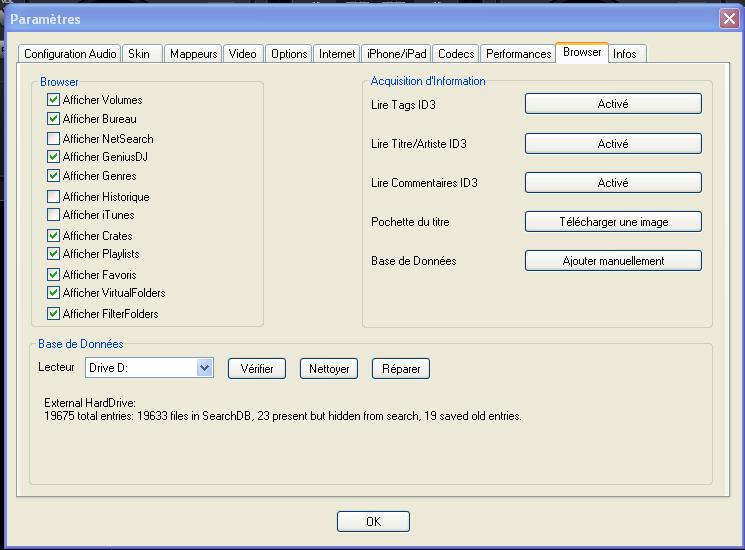Close the Paramètres dialog window
745x550 pixels.
728,19
